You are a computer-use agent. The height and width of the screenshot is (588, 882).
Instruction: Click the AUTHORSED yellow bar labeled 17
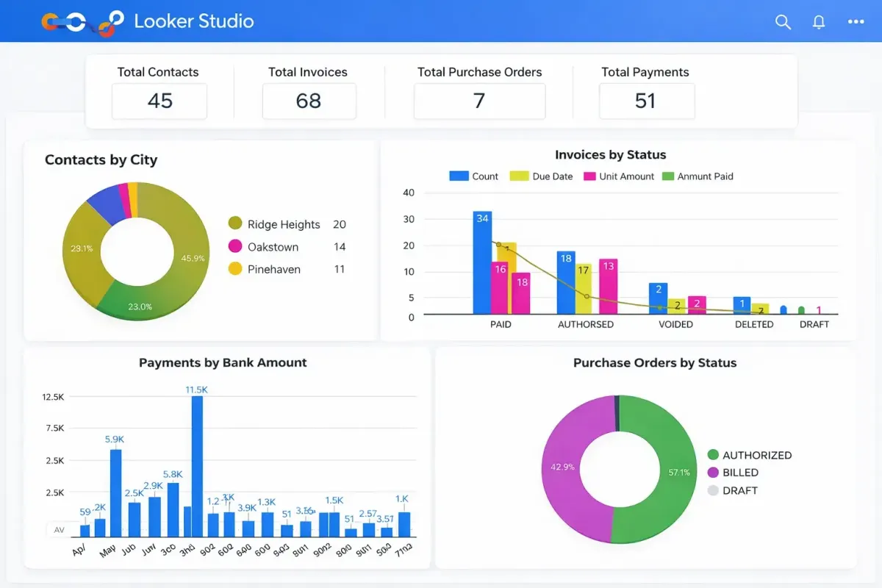pyautogui.click(x=584, y=289)
